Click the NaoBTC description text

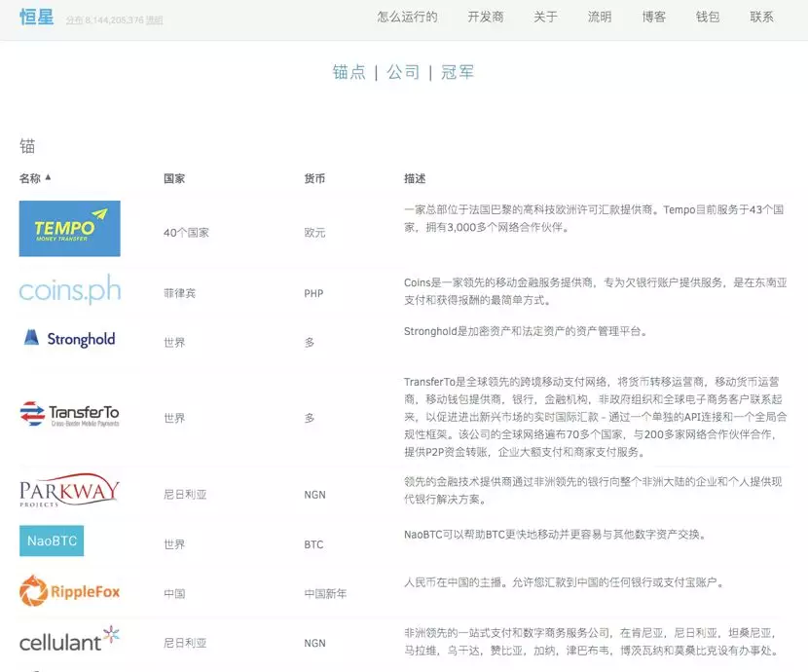click(555, 535)
